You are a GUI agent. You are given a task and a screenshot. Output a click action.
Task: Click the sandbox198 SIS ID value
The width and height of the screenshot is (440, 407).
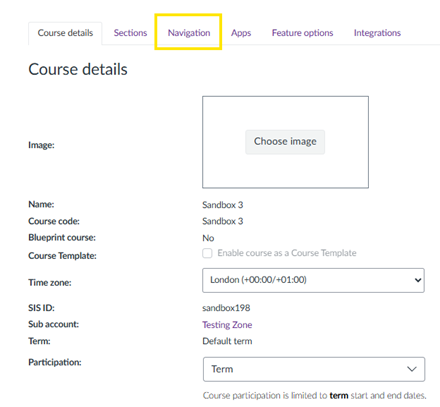(x=226, y=308)
